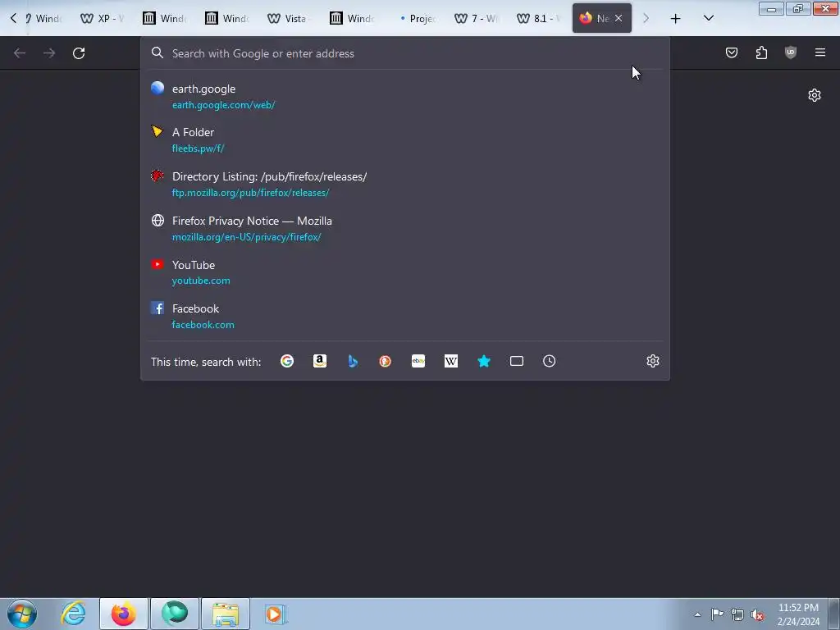Go forward one page

[x=49, y=53]
